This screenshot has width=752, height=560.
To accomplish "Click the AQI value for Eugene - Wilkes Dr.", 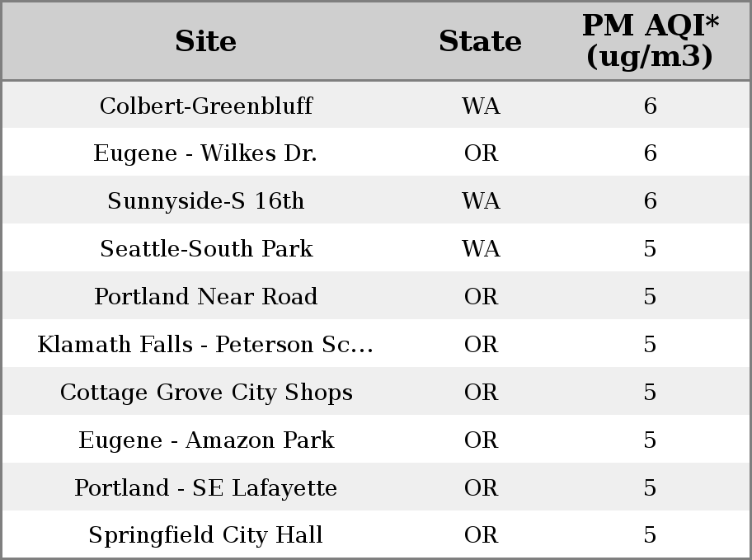I will [x=651, y=153].
